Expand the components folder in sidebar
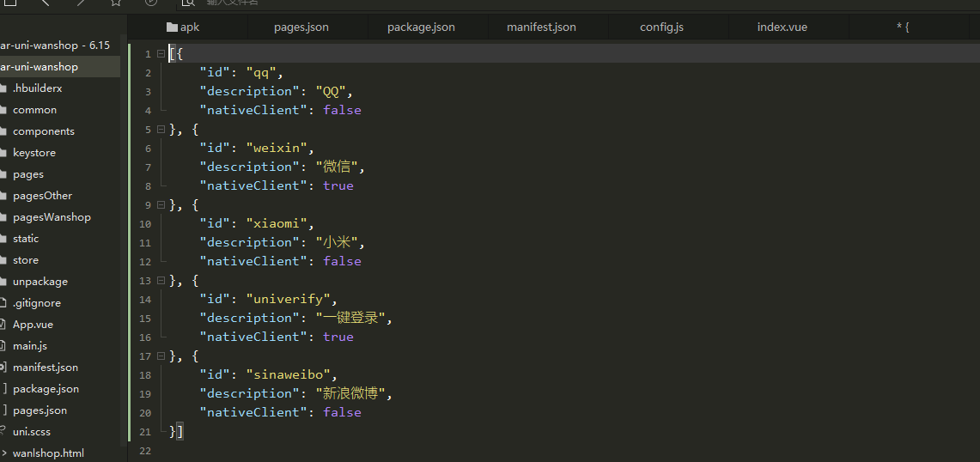The image size is (980, 462). click(x=43, y=131)
